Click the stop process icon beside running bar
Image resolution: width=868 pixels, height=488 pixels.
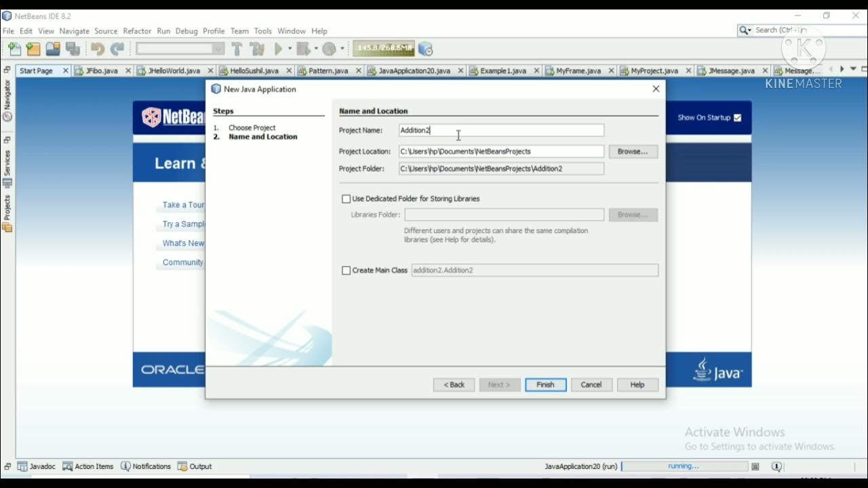click(755, 466)
